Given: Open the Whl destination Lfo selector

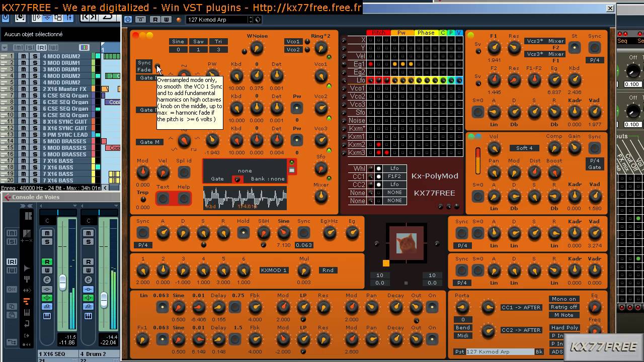Looking at the screenshot, I should (x=394, y=168).
